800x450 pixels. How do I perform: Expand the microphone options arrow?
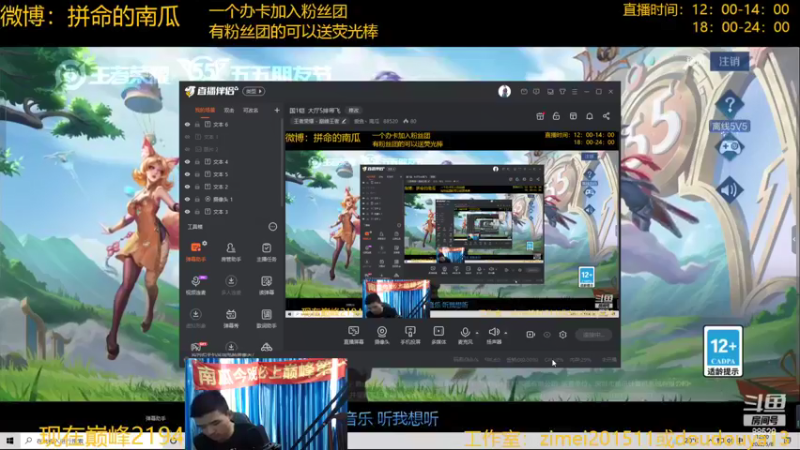pos(477,333)
